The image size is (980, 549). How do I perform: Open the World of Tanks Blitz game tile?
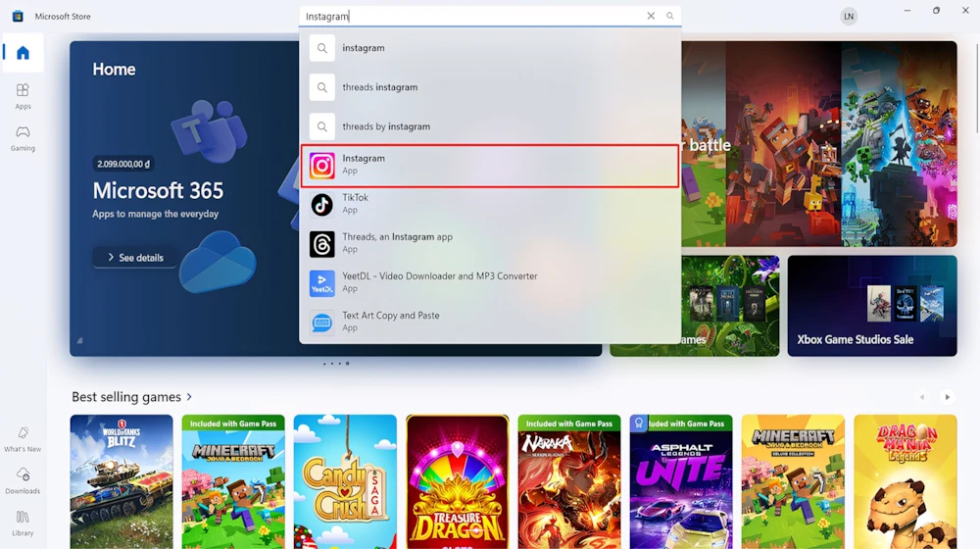(122, 481)
